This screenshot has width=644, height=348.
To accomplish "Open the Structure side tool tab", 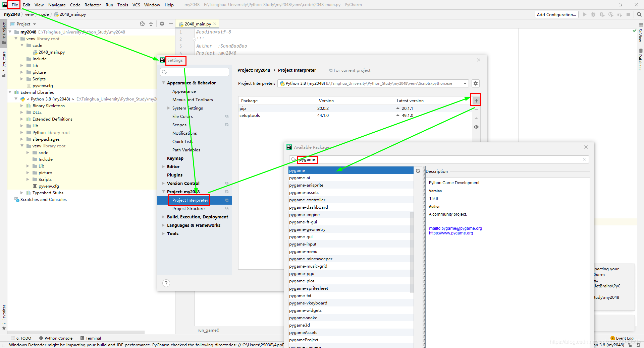I will [x=4, y=63].
